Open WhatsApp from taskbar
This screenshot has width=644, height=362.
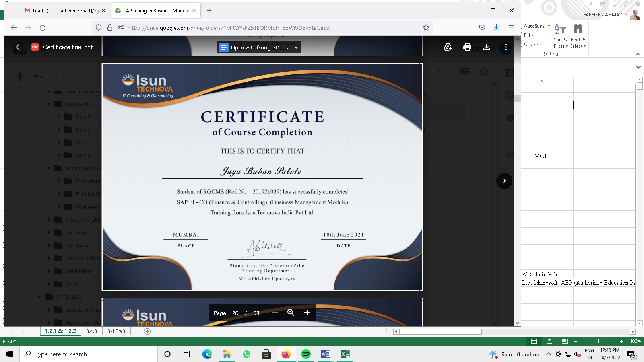247,354
